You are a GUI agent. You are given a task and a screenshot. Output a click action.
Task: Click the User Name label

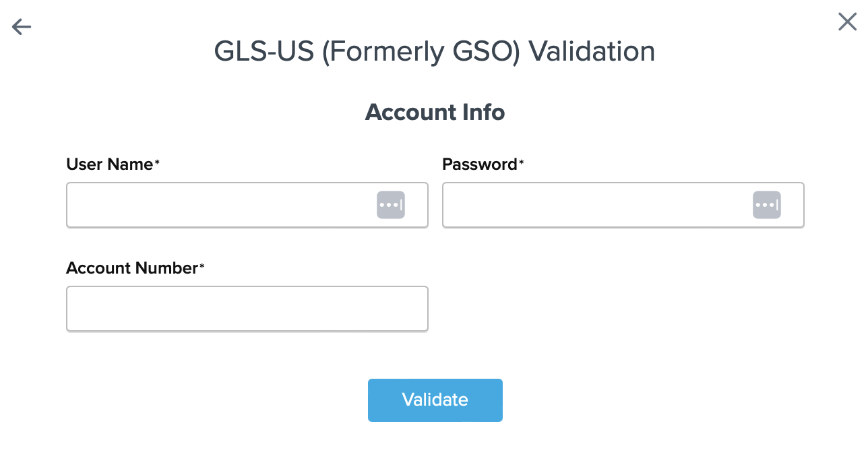[110, 164]
